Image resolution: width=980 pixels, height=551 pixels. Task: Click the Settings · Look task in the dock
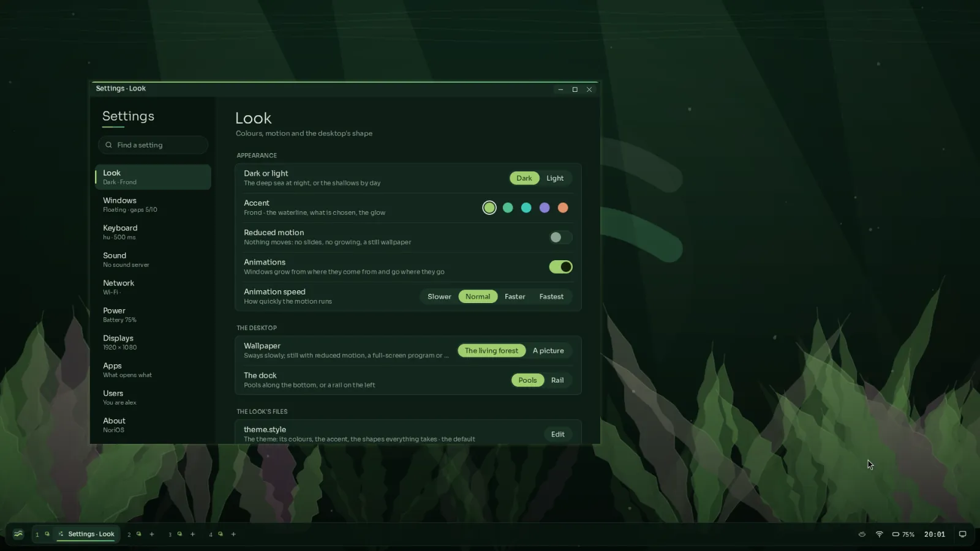coord(86,534)
